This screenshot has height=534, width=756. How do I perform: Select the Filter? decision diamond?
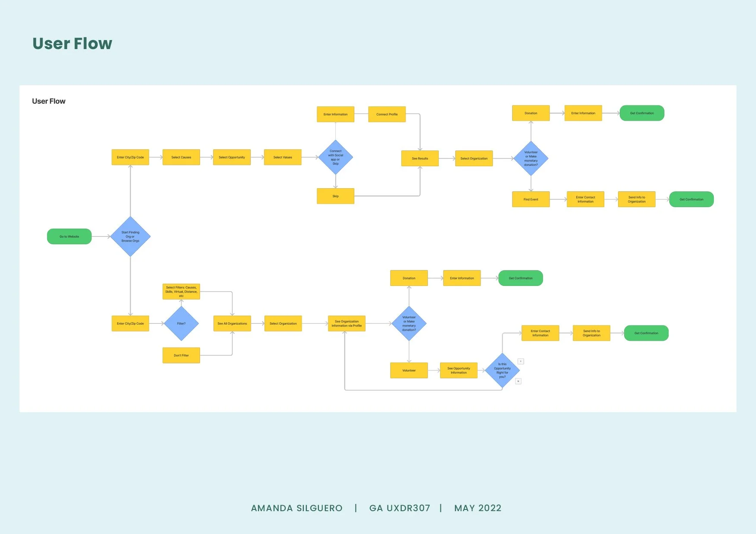181,323
